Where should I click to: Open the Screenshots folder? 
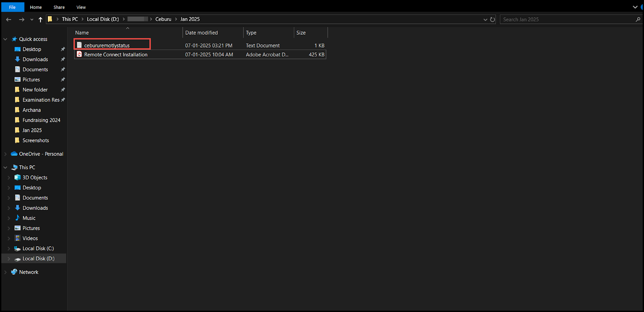pyautogui.click(x=35, y=140)
